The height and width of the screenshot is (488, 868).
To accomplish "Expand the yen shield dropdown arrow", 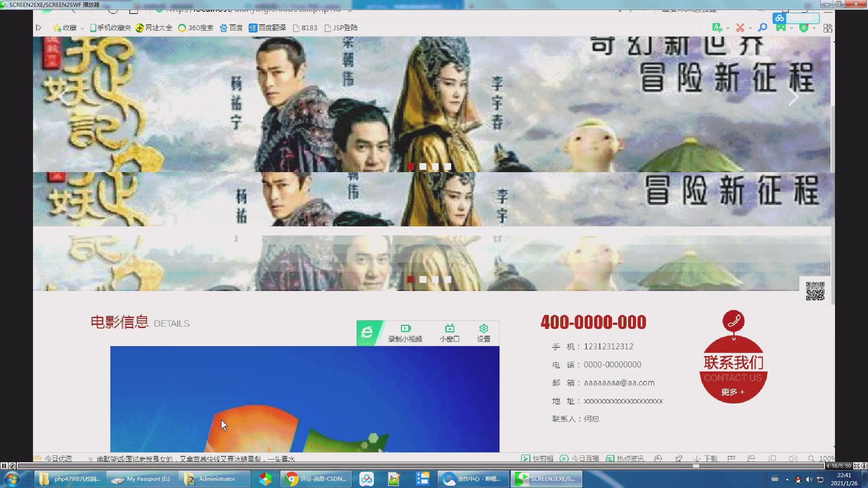I will coord(814,28).
